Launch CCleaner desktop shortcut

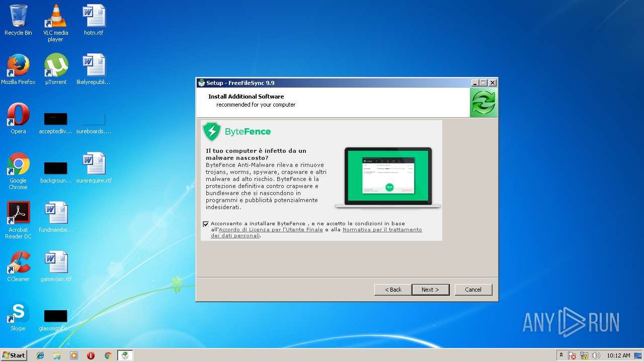tap(18, 266)
